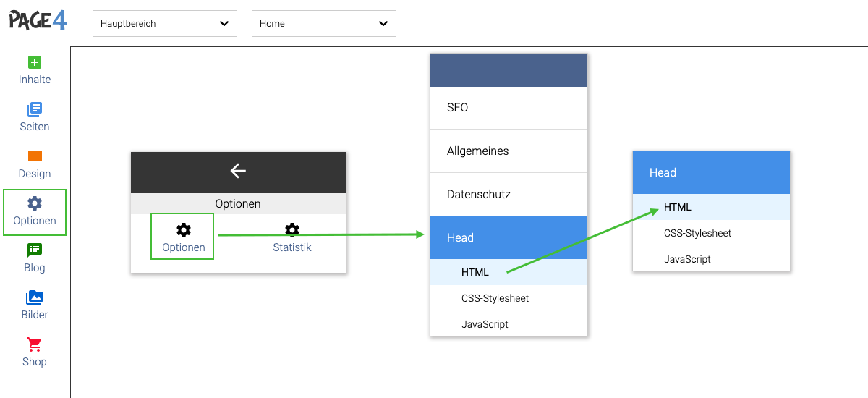868x398 pixels.
Task: Open the Allgemeines menu entry
Action: tap(509, 151)
